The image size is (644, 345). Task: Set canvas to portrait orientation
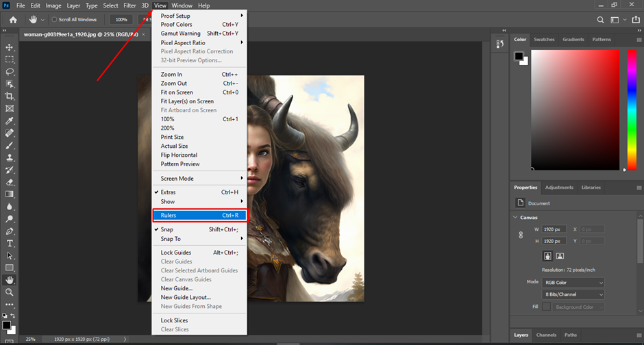click(x=547, y=256)
